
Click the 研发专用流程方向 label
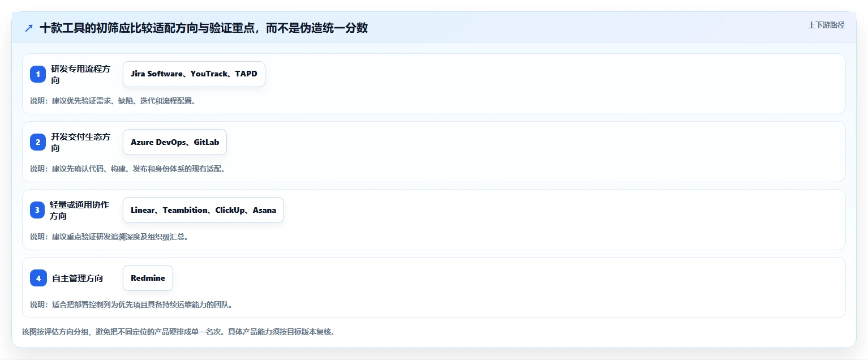tap(81, 74)
